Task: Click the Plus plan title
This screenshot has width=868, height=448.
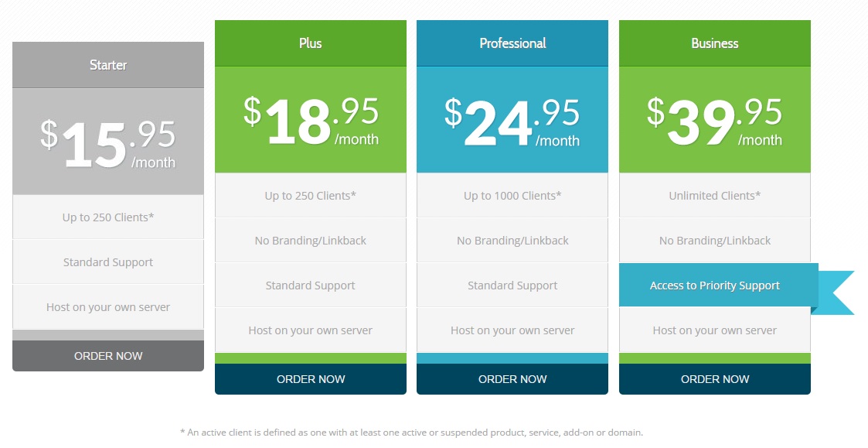Action: (311, 43)
